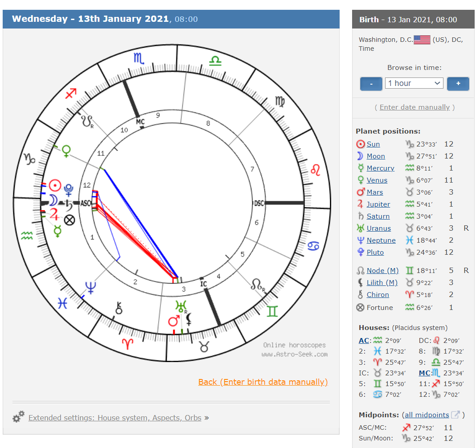The height and width of the screenshot is (448, 476).
Task: Click the Neptune trident icon in planet list
Action: [361, 240]
